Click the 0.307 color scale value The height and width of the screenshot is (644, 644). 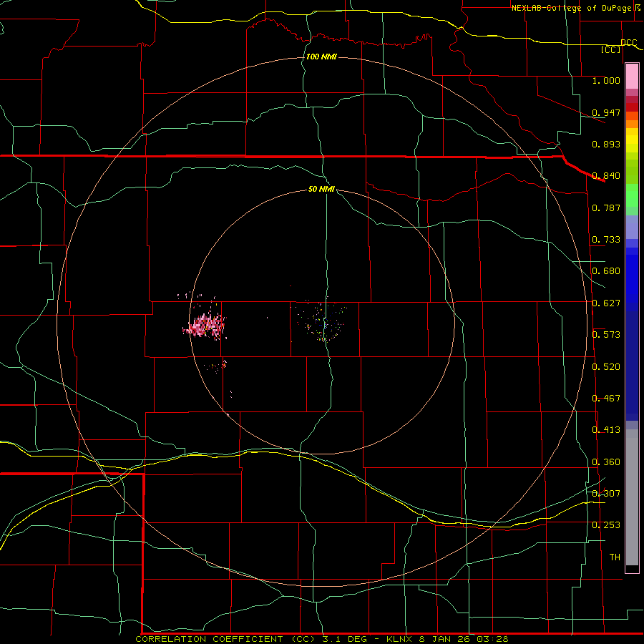(x=606, y=493)
